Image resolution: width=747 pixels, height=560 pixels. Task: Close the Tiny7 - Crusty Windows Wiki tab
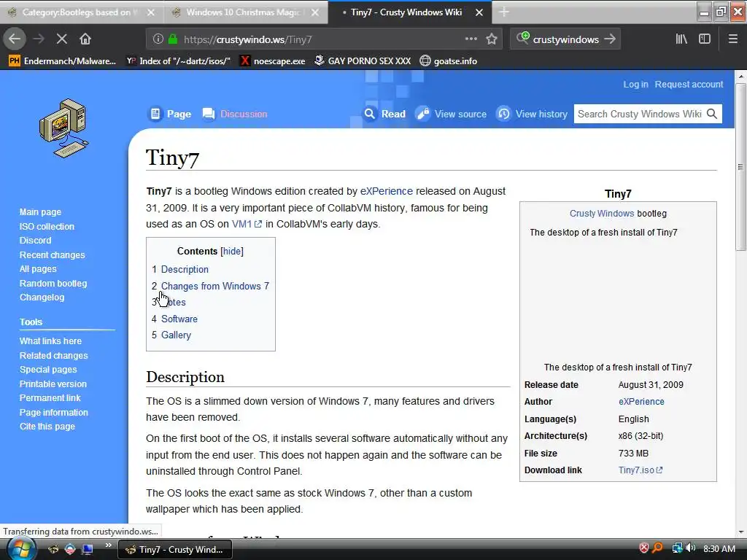point(479,12)
